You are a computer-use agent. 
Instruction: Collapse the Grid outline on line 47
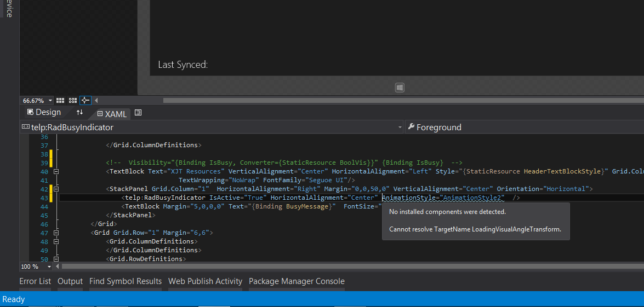click(x=56, y=233)
